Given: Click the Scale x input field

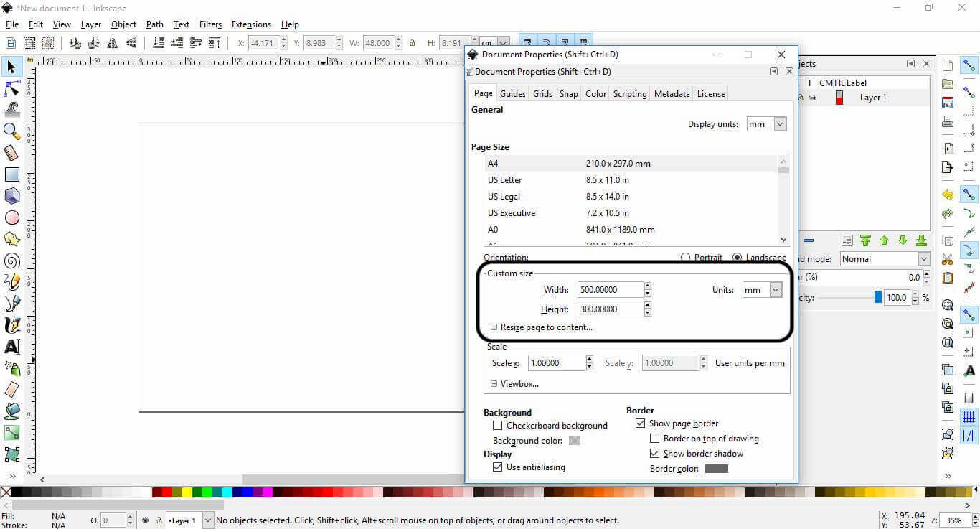Looking at the screenshot, I should pos(557,363).
